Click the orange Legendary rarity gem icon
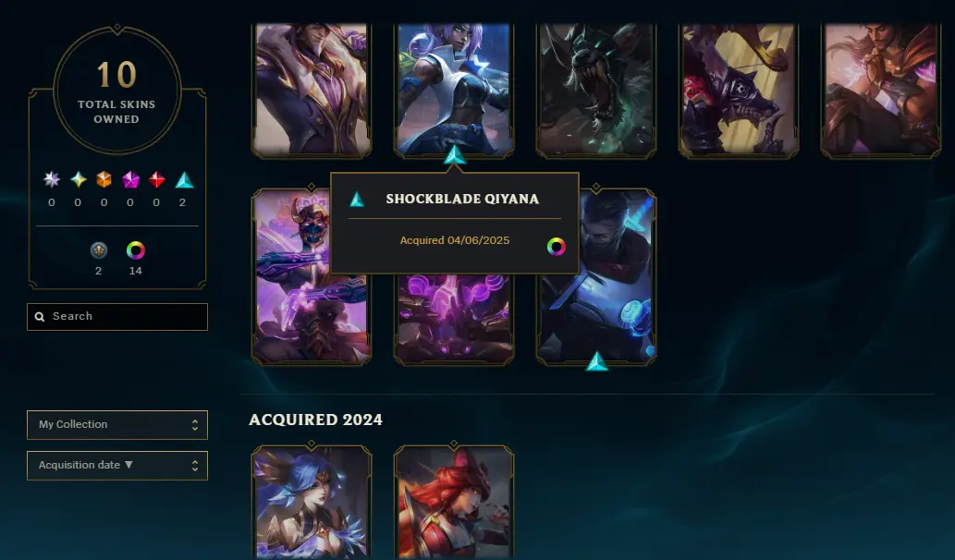The height and width of the screenshot is (560, 955). (104, 179)
